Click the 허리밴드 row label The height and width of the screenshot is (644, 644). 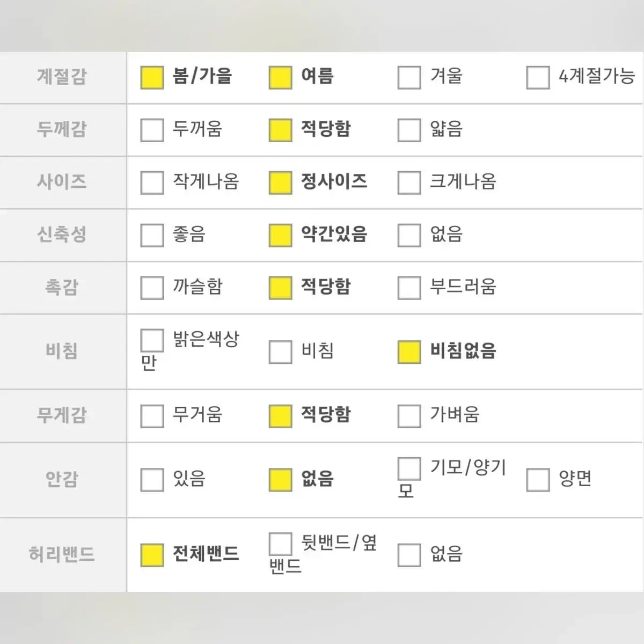(62, 554)
